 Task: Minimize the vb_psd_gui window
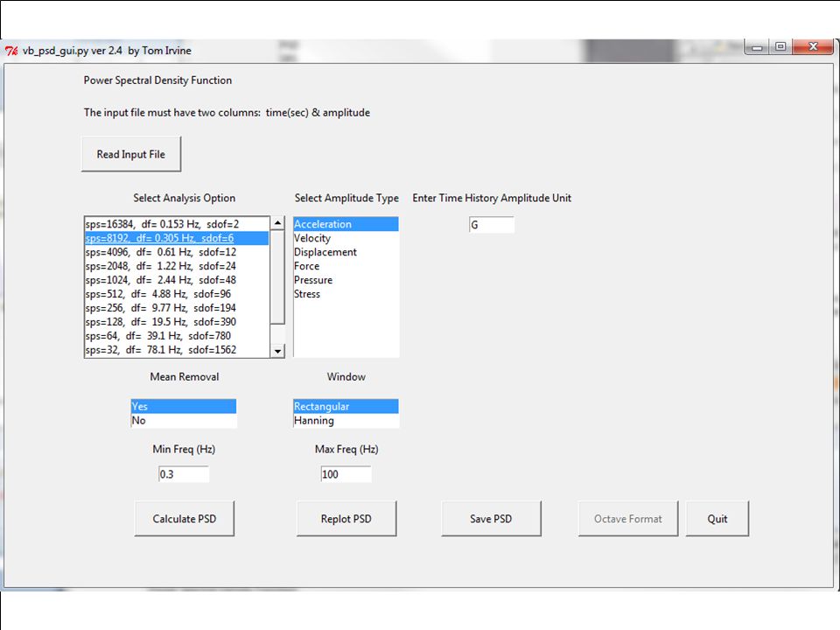(757, 47)
